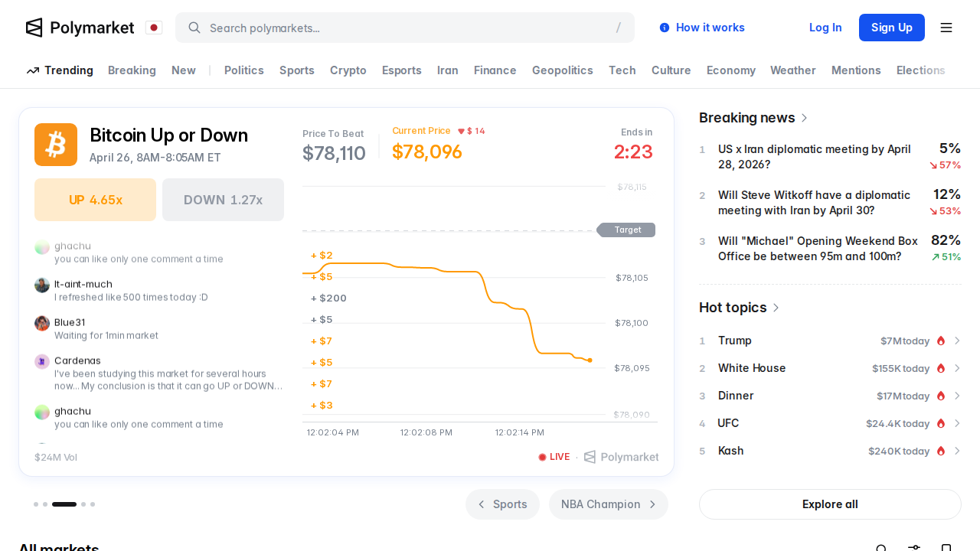Select the last carousel dot
This screenshot has width=980, height=551.
[93, 504]
